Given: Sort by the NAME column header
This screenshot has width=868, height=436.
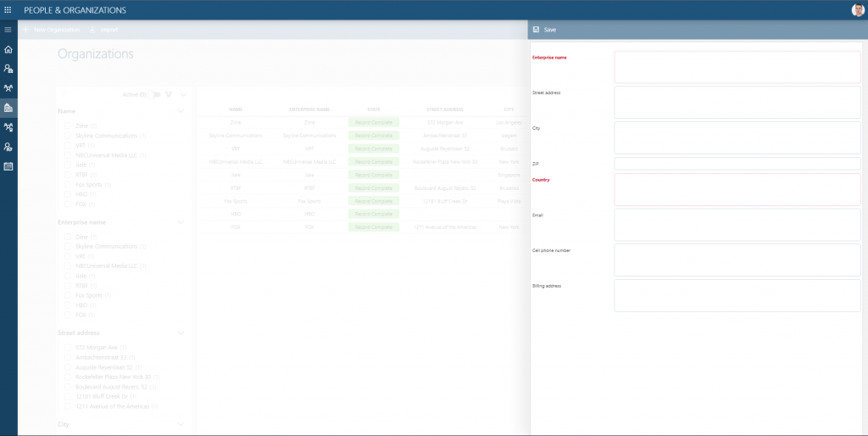Looking at the screenshot, I should coord(236,109).
